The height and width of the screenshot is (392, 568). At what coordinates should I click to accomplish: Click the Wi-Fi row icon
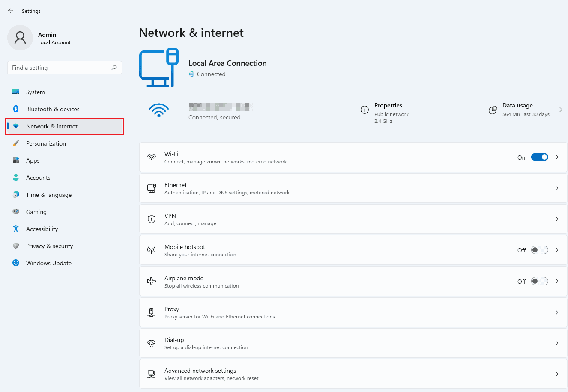point(152,157)
